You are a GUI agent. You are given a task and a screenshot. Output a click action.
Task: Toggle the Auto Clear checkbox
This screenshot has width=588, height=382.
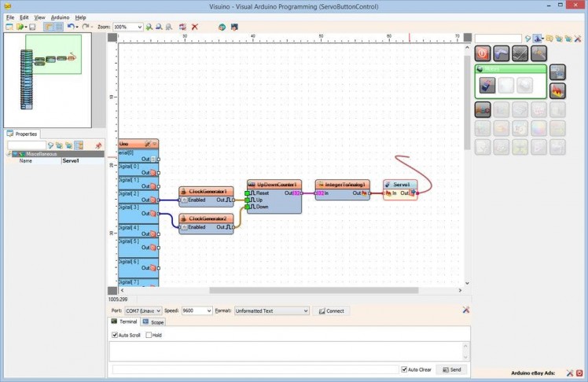[x=403, y=369]
